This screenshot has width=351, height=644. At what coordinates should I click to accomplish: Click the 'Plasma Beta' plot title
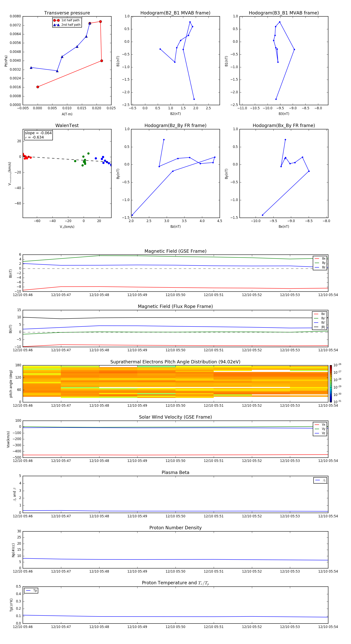(175, 472)
